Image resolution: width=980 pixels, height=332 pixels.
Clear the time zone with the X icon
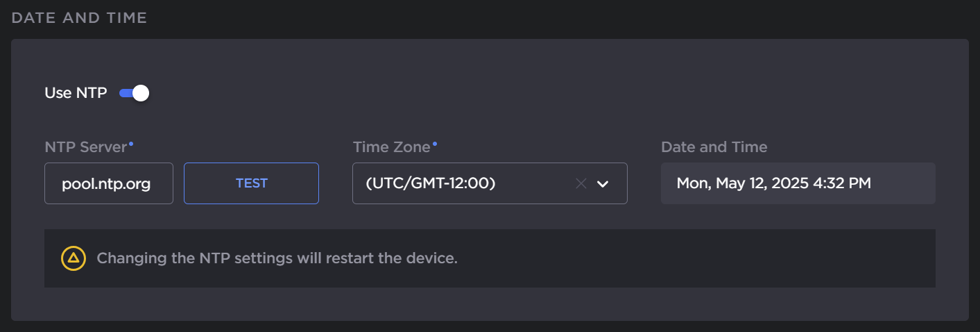coord(581,183)
